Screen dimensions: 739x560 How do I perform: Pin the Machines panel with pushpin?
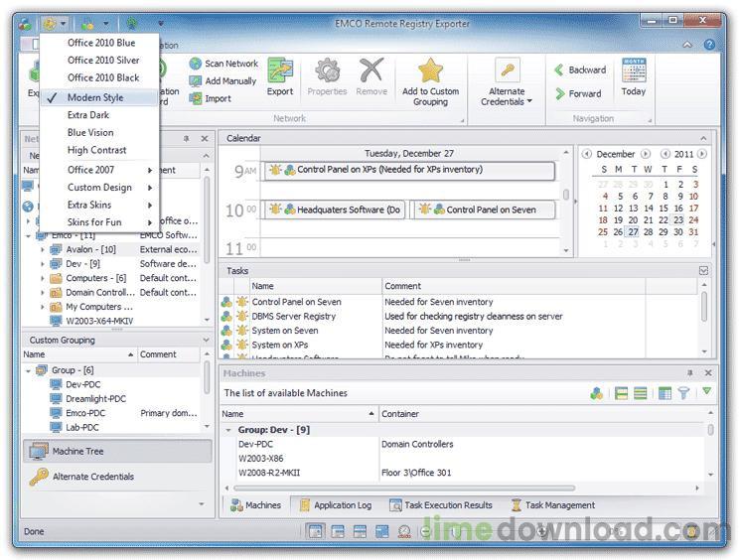tap(689, 373)
